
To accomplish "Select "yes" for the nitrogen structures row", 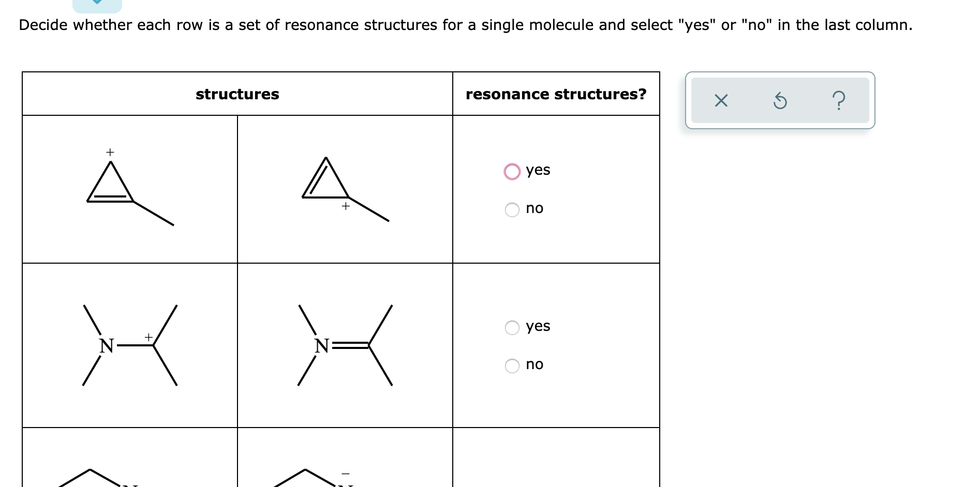I will [512, 327].
